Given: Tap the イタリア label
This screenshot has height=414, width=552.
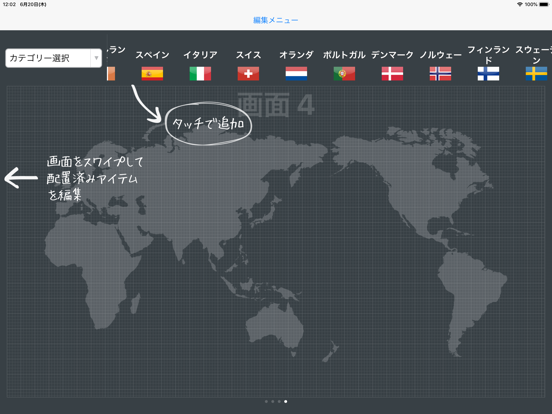Looking at the screenshot, I should pos(200,55).
